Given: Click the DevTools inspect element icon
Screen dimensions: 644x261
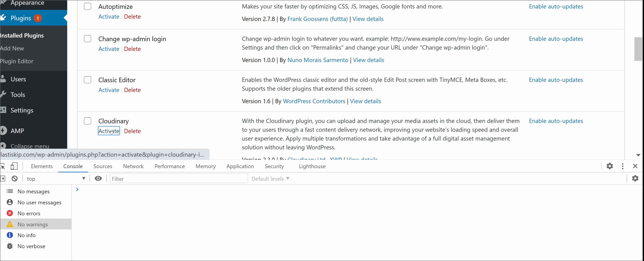Looking at the screenshot, I should 3,166.
